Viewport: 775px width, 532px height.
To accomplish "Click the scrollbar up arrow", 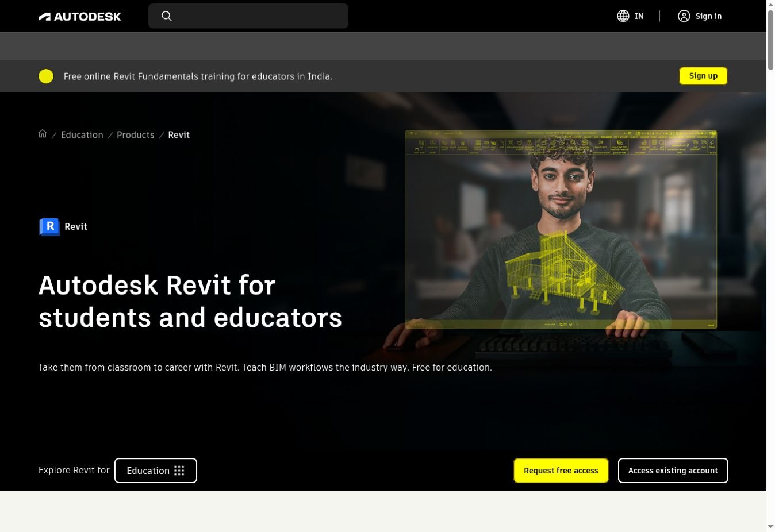I will coord(770,5).
